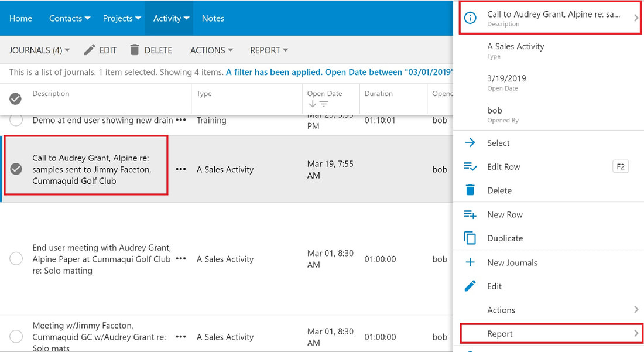Click the pencil icon beside Edit in the context menu
Image resolution: width=644 pixels, height=352 pixels.
pos(470,286)
